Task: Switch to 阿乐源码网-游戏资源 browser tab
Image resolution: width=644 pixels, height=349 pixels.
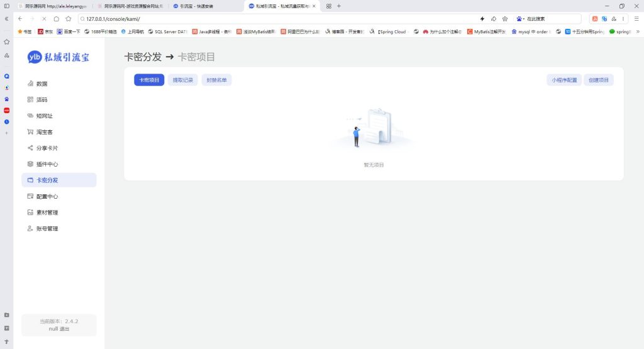Action: 131,6
